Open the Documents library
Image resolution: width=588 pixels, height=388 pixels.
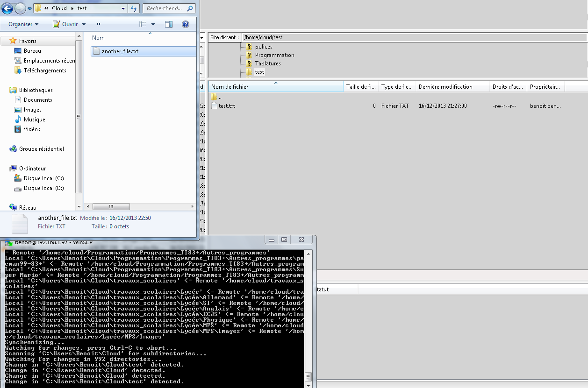click(x=38, y=100)
